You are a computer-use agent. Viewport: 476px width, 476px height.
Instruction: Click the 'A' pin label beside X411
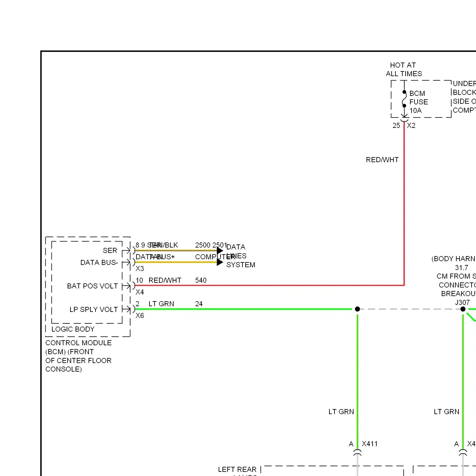point(351,444)
